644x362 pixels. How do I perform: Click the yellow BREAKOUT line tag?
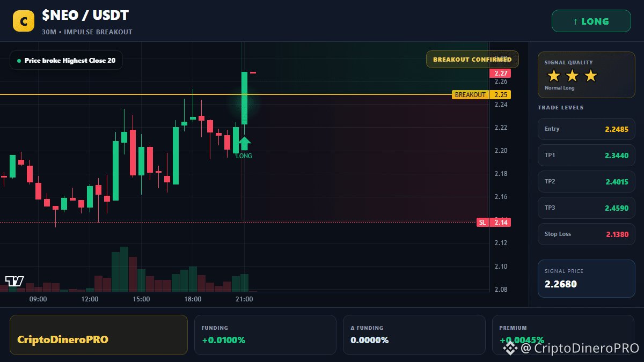[x=470, y=95]
